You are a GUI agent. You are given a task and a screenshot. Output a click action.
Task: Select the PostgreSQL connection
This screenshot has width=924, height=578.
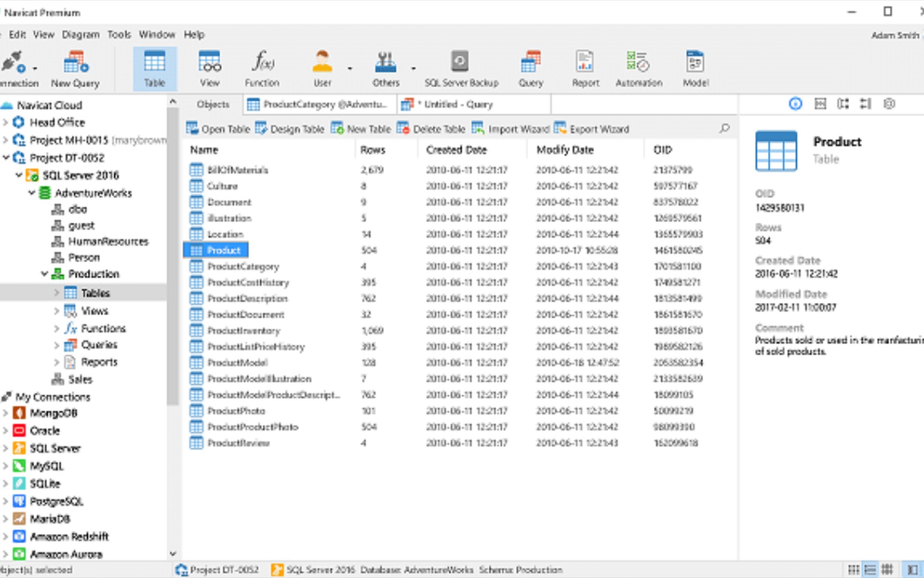coord(56,501)
